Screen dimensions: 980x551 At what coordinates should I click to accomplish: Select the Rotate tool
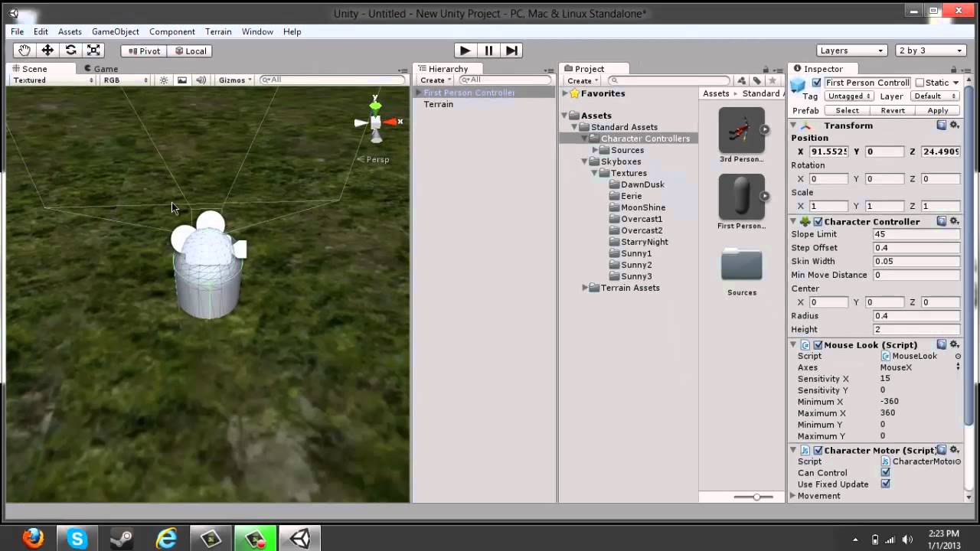click(70, 51)
